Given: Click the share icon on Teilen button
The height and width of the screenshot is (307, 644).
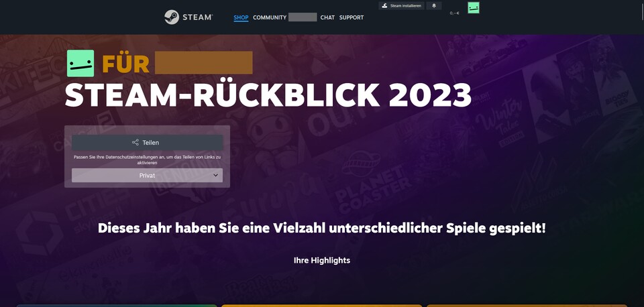Looking at the screenshot, I should pos(136,142).
